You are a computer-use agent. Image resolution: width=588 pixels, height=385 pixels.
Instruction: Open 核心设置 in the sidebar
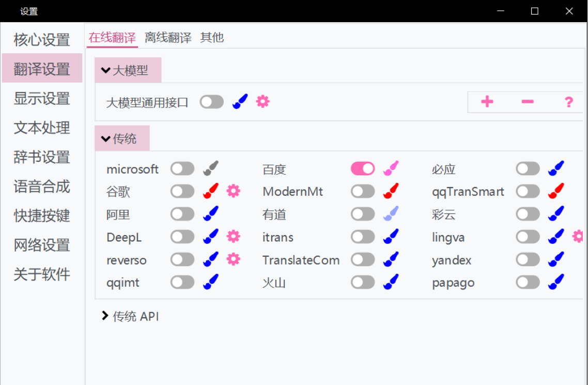click(x=42, y=39)
